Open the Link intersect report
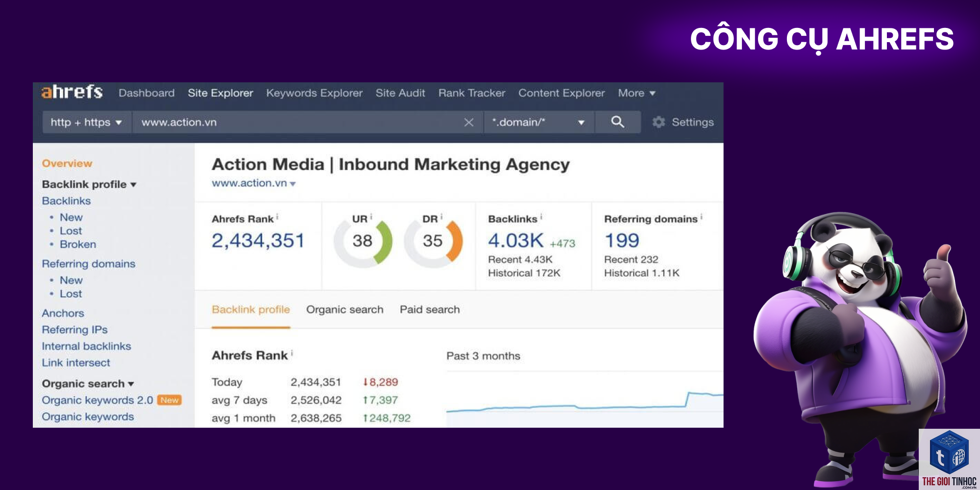980x490 pixels. (x=76, y=363)
